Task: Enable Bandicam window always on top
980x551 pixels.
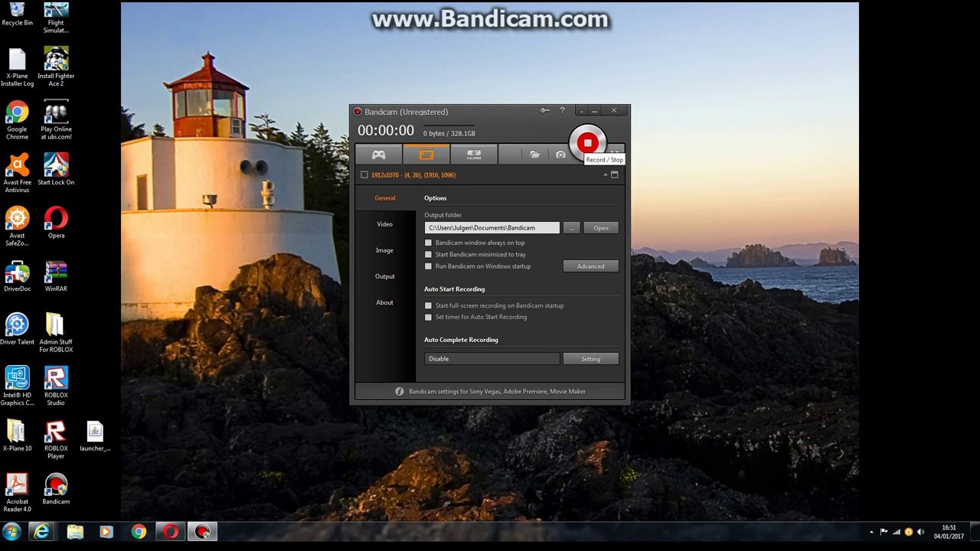Action: point(428,243)
